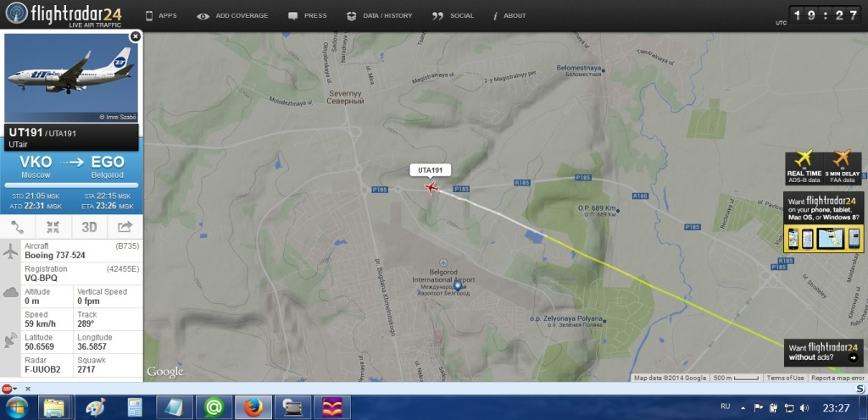Switch the RU language indicator

point(726,406)
